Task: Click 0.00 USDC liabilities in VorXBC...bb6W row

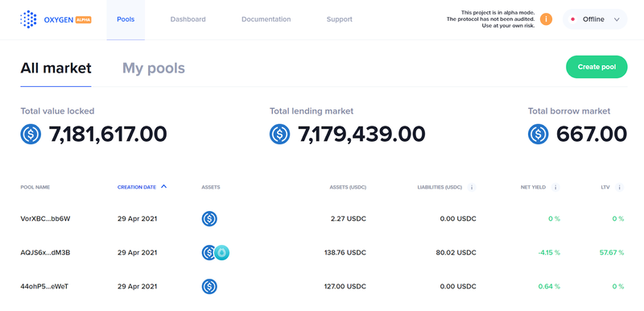Action: point(458,218)
